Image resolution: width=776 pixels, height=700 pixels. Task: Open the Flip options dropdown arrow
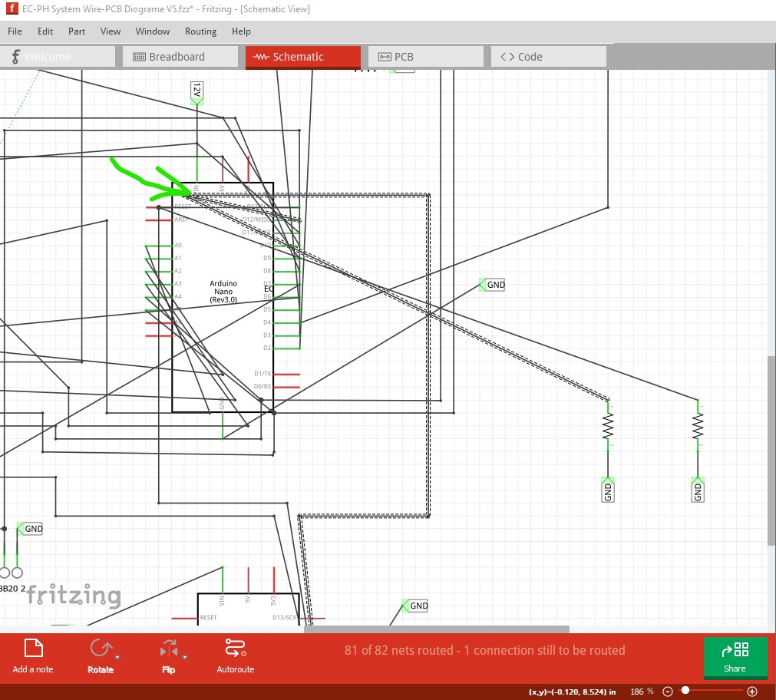185,658
